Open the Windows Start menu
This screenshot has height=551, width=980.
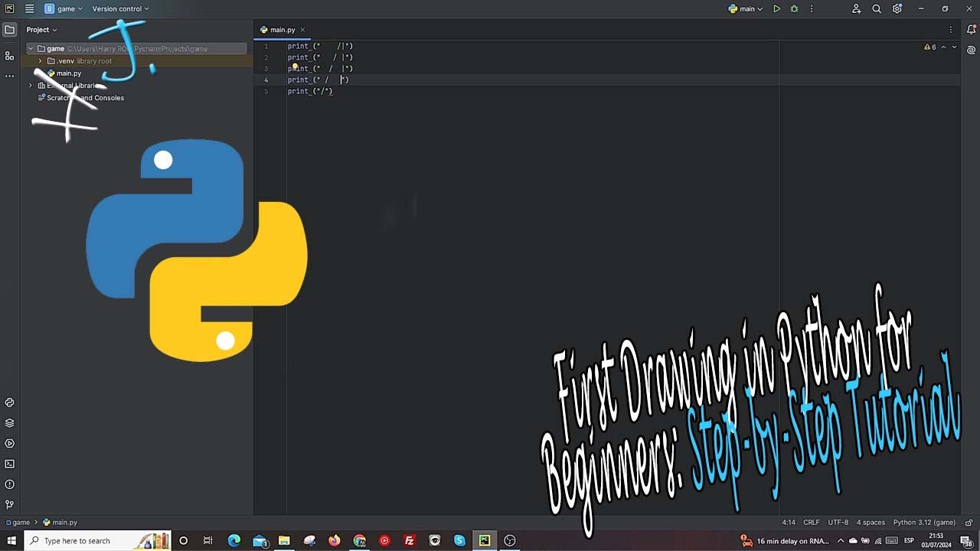tap(11, 540)
